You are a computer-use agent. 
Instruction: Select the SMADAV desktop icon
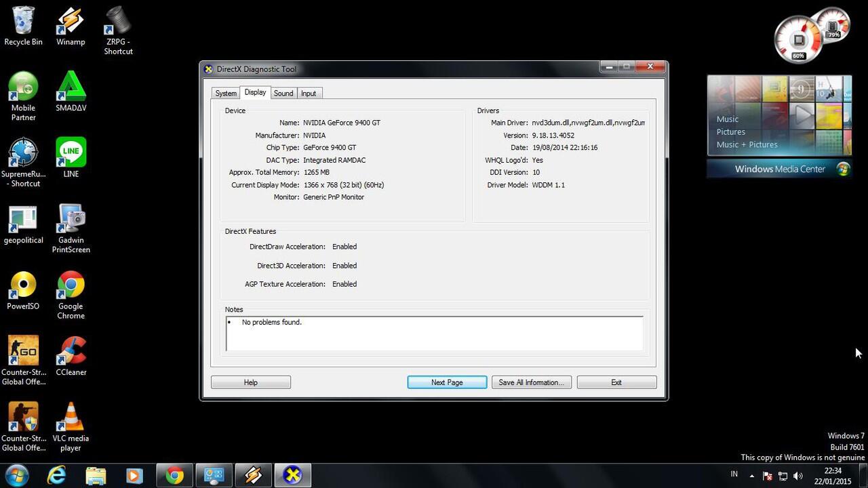click(71, 91)
